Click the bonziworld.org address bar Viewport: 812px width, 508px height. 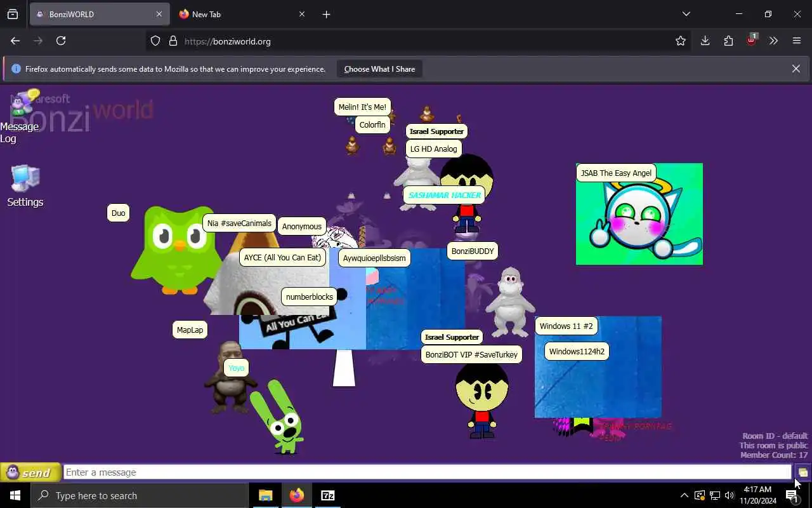coord(419,41)
